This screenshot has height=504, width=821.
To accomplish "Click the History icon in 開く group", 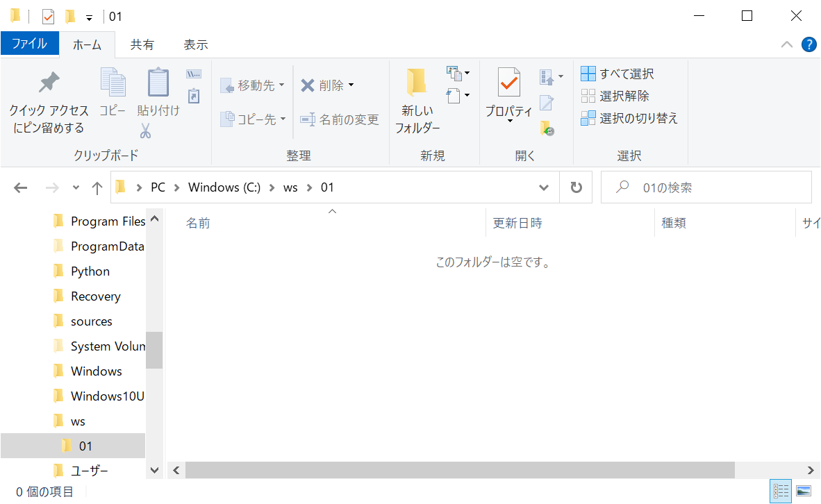I will [x=547, y=128].
